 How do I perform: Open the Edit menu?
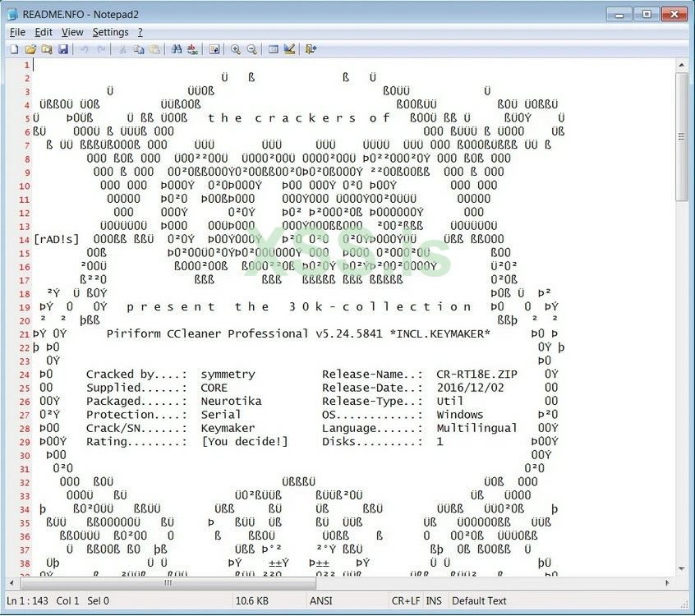point(44,32)
